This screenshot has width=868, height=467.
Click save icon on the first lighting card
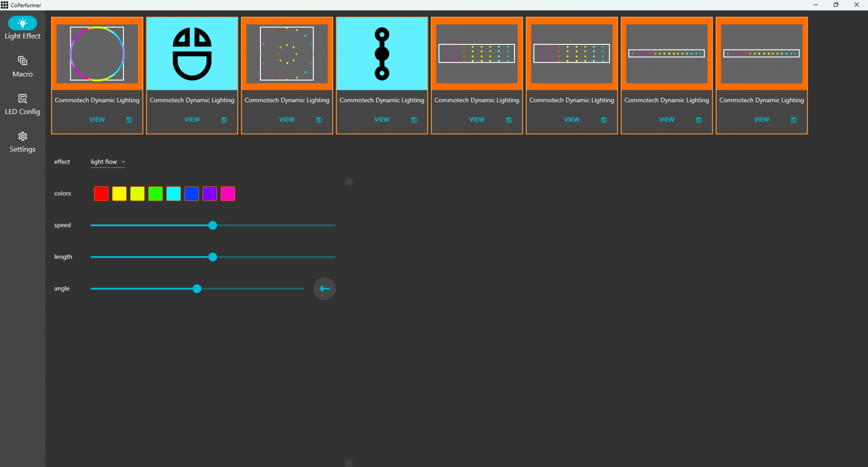click(129, 120)
